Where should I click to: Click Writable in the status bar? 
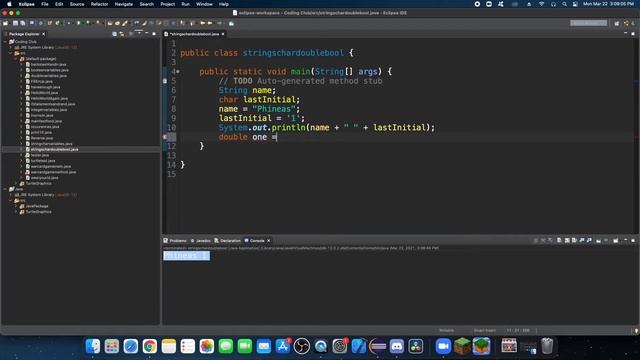point(447,330)
